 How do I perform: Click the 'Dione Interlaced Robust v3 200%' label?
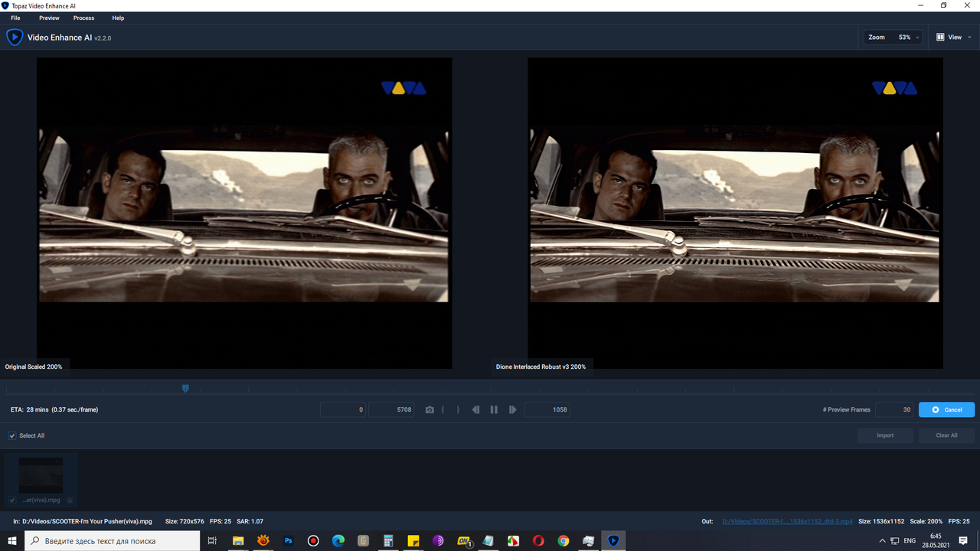[541, 367]
